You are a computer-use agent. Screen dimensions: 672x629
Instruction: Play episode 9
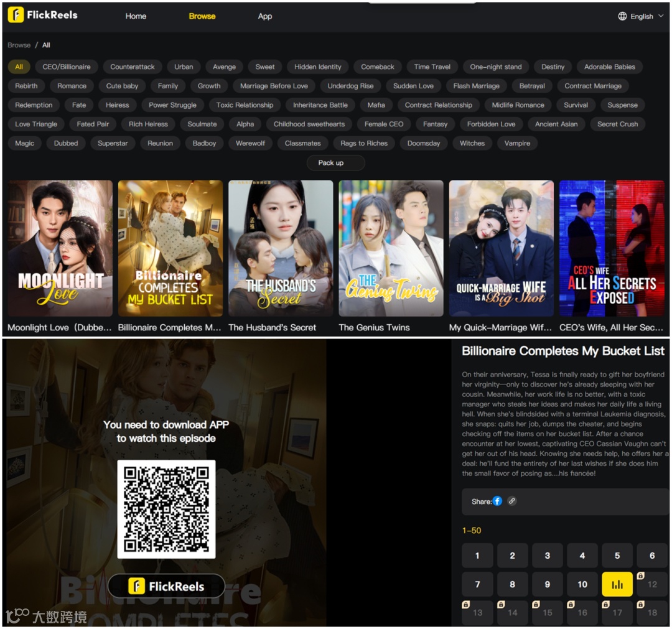(x=548, y=584)
